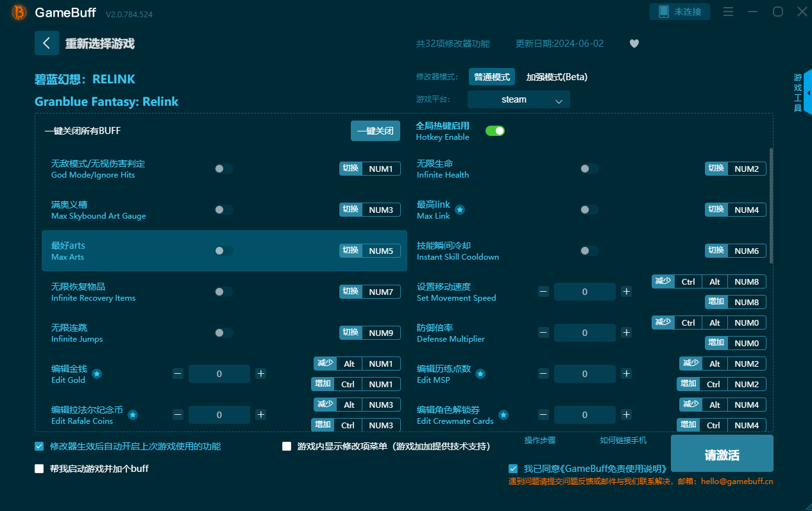Screen dimensions: 812x511
Task: Open the hamburger menu in title bar
Action: tap(728, 12)
